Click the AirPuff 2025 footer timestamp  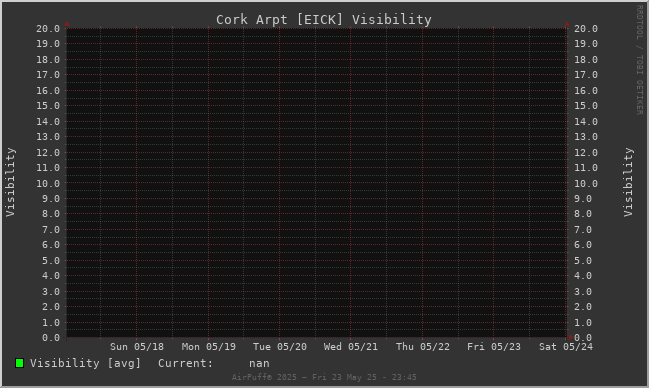coord(324,377)
